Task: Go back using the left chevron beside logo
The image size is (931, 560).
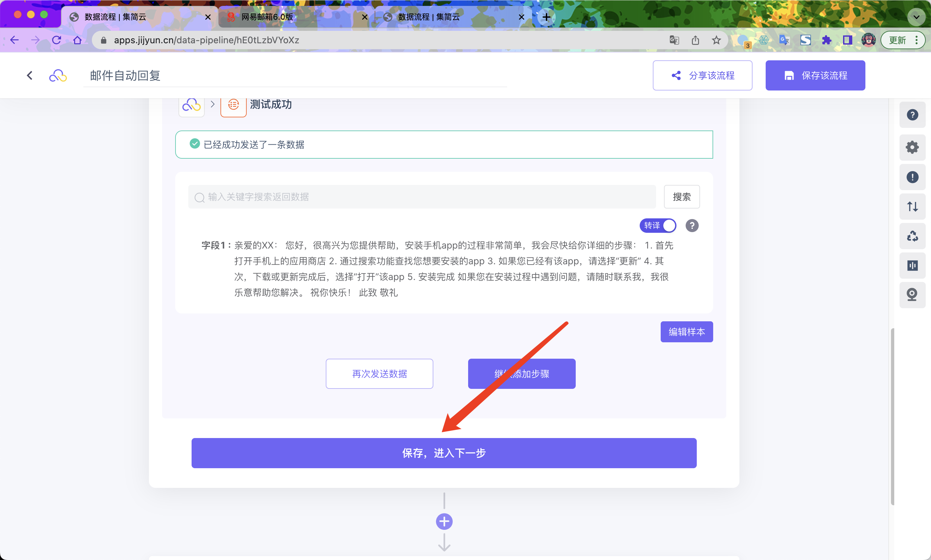Action: tap(30, 75)
